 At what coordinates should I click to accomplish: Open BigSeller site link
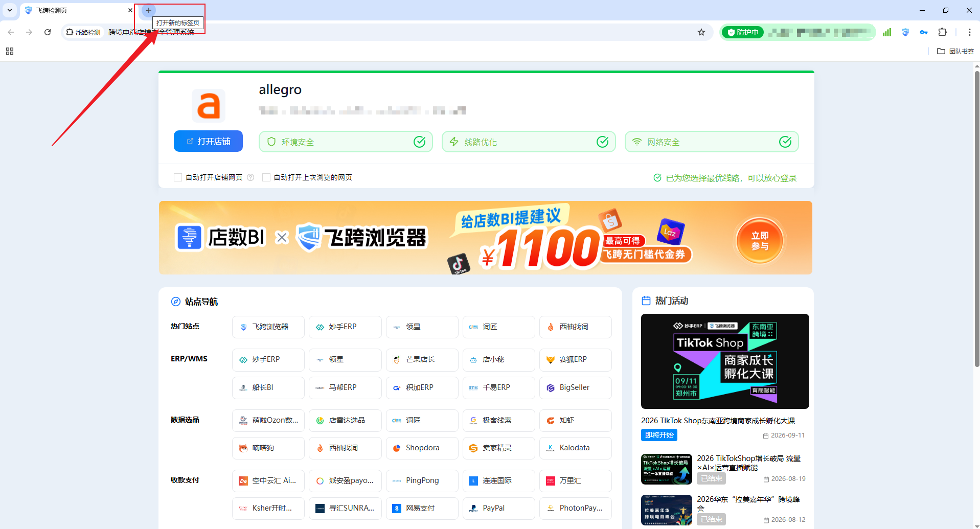coord(576,387)
